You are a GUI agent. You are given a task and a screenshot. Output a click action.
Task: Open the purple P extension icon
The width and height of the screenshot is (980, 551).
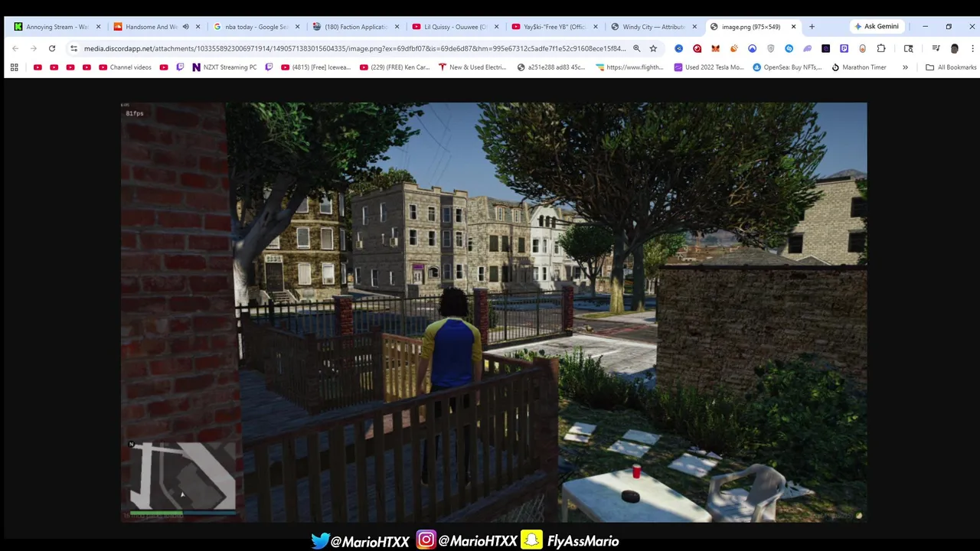click(x=844, y=48)
